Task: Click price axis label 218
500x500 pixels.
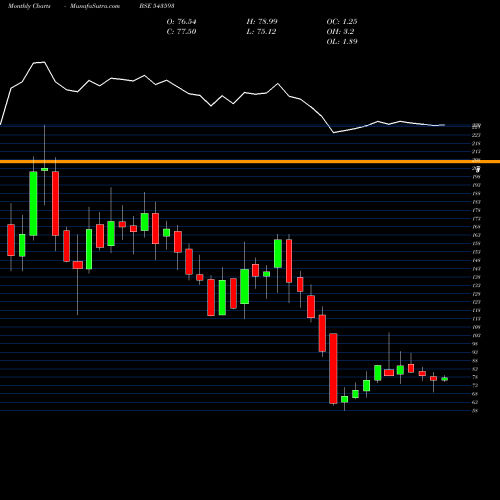Action: click(x=476, y=143)
